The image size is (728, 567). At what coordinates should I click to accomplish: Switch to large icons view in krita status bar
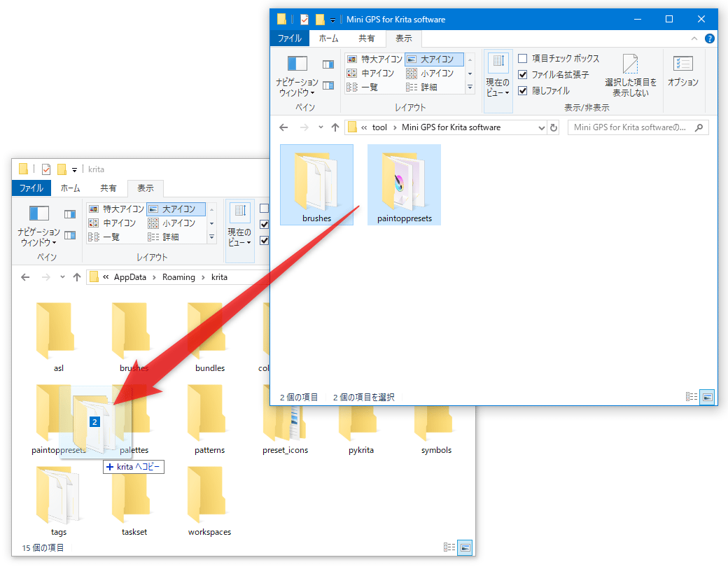pos(465,547)
